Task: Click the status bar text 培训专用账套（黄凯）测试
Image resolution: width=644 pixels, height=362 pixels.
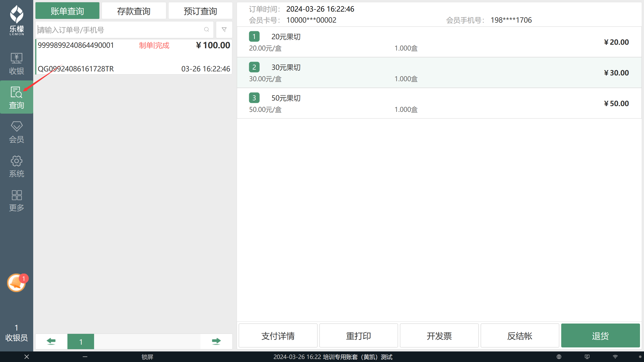Action: [358, 357]
